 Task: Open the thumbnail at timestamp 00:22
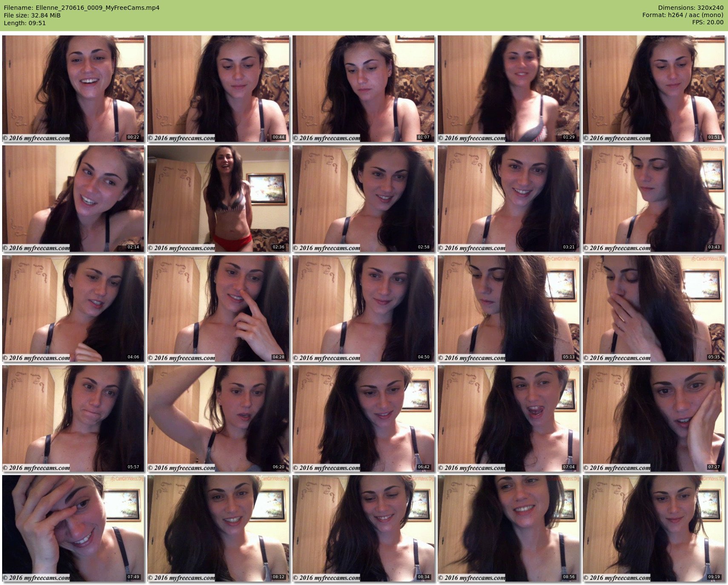click(73, 89)
